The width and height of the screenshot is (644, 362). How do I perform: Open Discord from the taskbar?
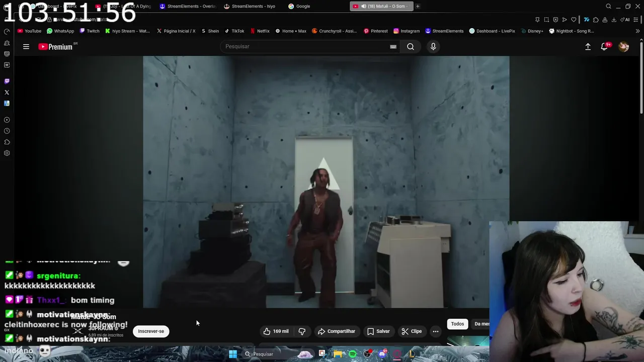coord(382,354)
